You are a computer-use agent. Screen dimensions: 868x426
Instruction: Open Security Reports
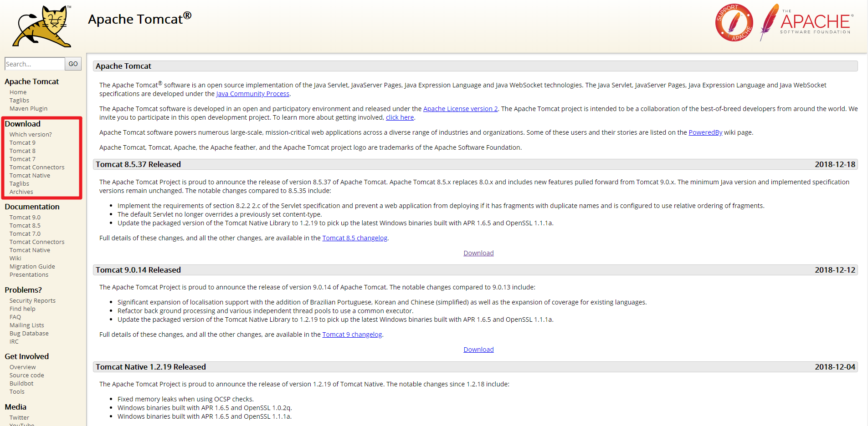[x=32, y=300]
